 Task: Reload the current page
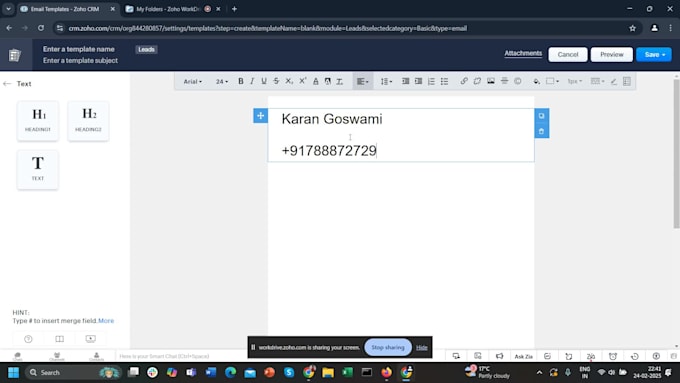click(x=41, y=28)
